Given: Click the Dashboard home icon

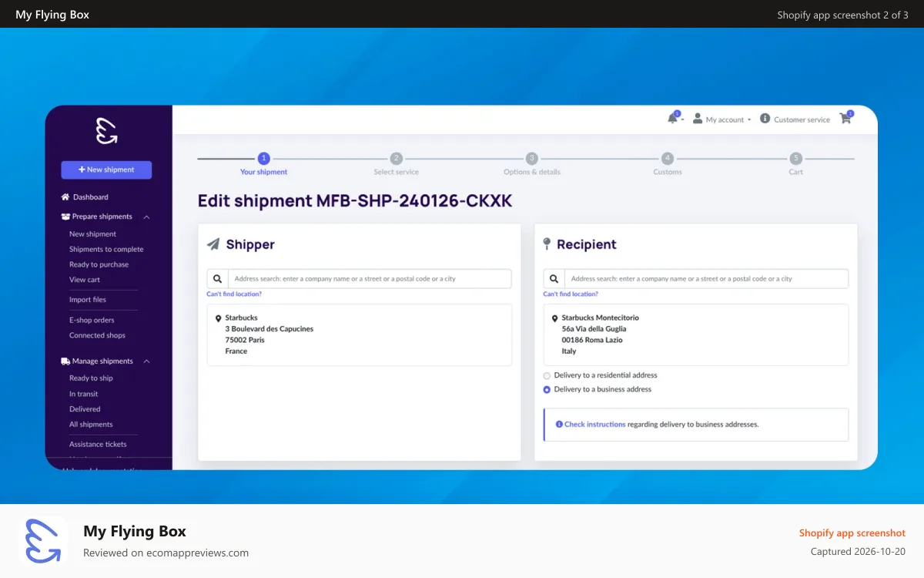Looking at the screenshot, I should coord(65,197).
